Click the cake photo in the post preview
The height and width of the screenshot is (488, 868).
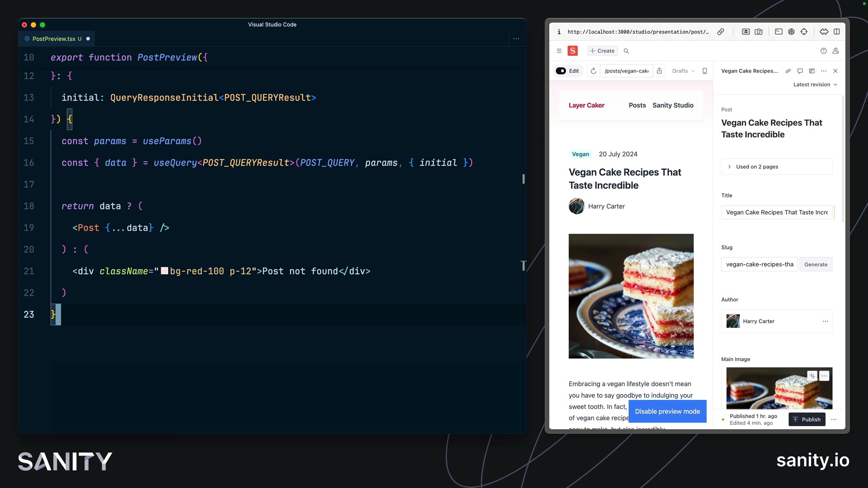point(631,296)
